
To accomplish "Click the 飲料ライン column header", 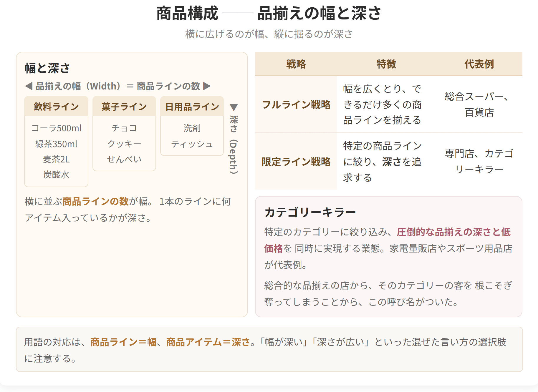I will coord(56,106).
